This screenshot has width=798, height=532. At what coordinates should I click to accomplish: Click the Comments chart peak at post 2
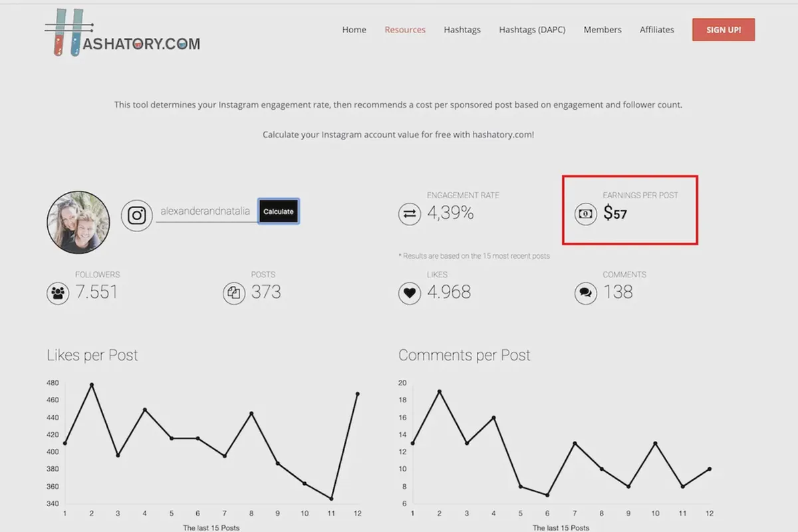tap(440, 392)
